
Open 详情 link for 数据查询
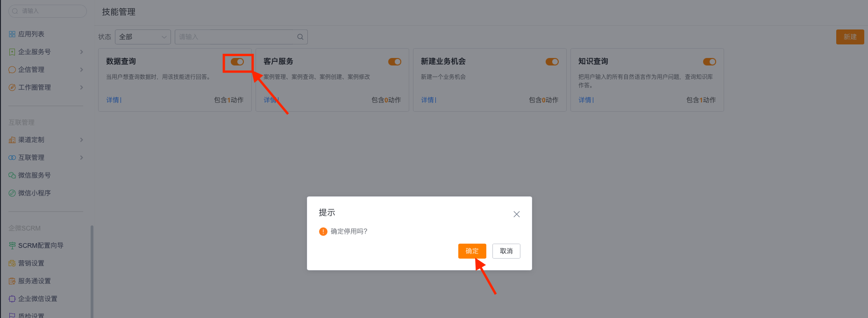click(x=113, y=100)
